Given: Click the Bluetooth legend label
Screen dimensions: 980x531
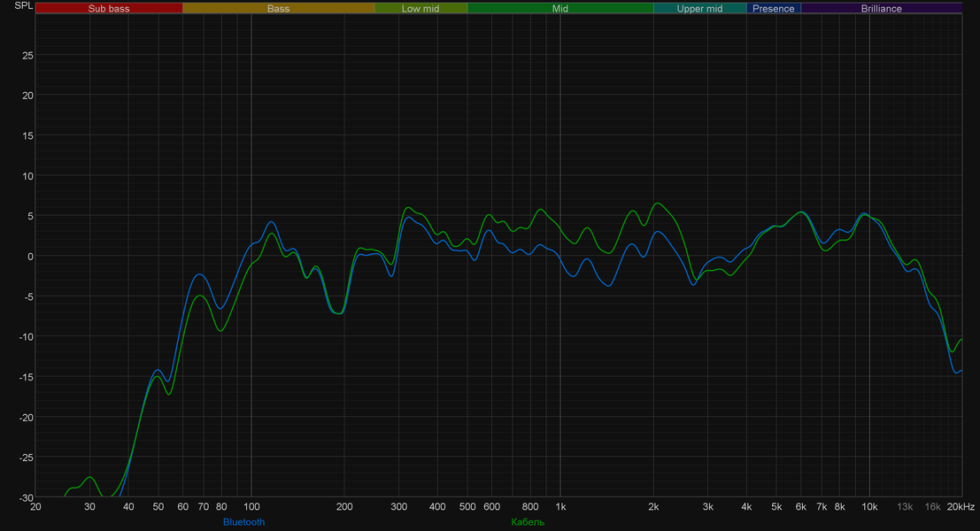Looking at the screenshot, I should pos(243,522).
